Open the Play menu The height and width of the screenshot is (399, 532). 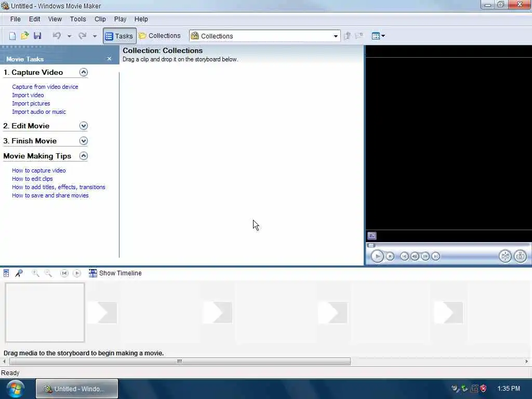tap(120, 19)
